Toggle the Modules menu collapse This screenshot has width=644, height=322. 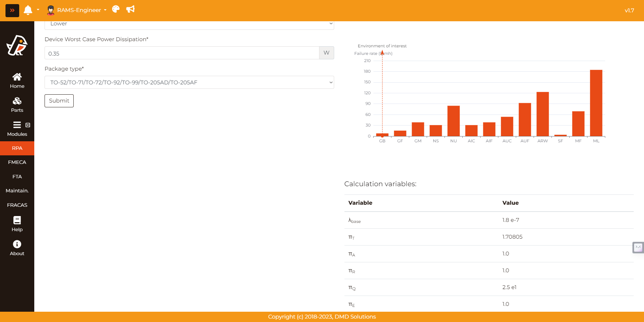(x=28, y=125)
